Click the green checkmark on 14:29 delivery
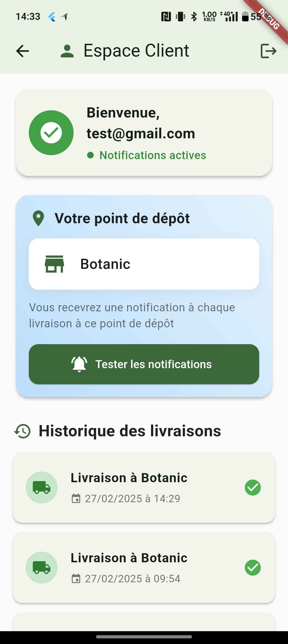 click(x=253, y=488)
